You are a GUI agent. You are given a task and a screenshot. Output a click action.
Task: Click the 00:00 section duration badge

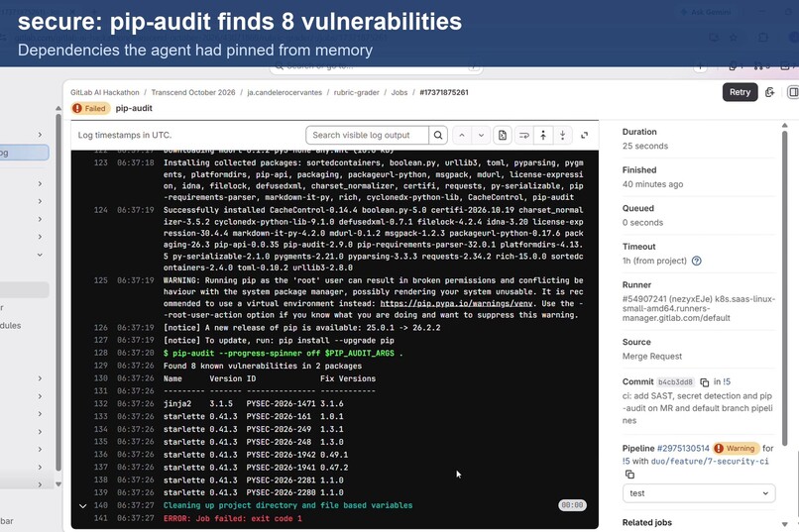[572, 505]
